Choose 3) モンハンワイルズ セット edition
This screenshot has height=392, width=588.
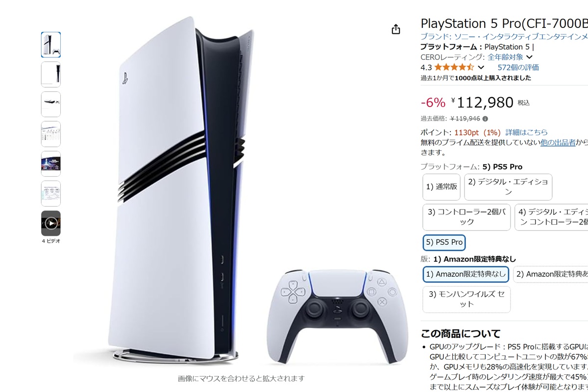pyautogui.click(x=466, y=299)
